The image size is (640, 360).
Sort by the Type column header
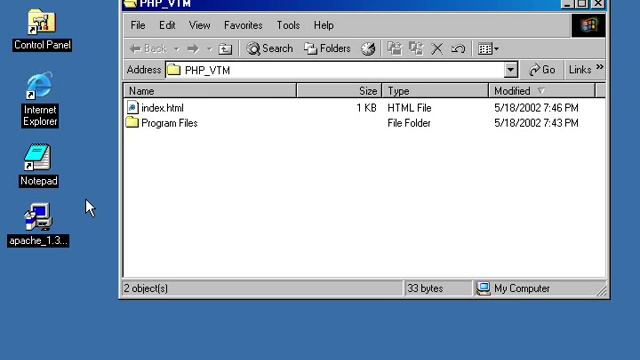pos(435,91)
